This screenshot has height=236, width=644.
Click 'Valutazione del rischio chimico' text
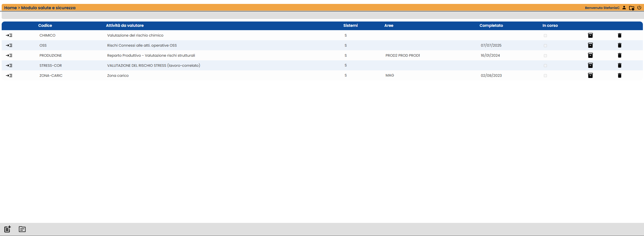(135, 35)
